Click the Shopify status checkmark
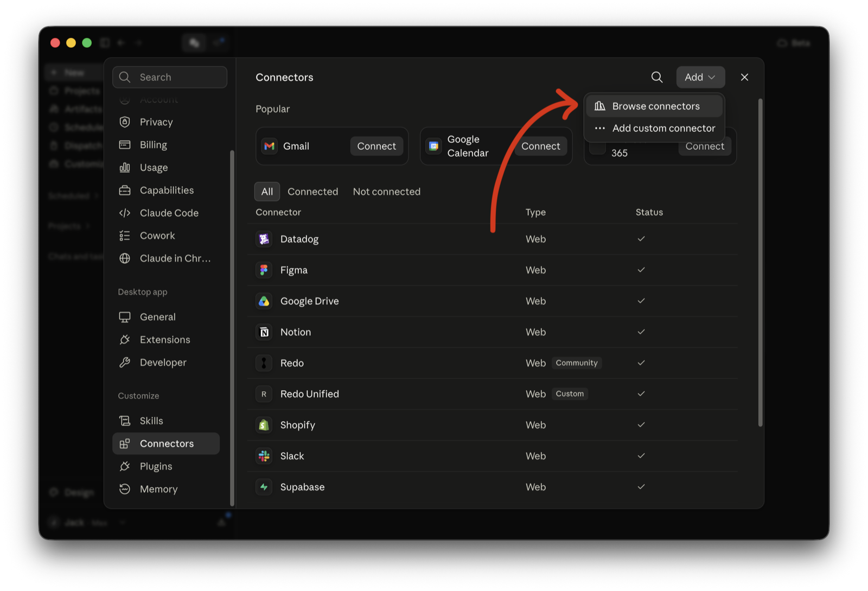The height and width of the screenshot is (591, 868). (641, 425)
